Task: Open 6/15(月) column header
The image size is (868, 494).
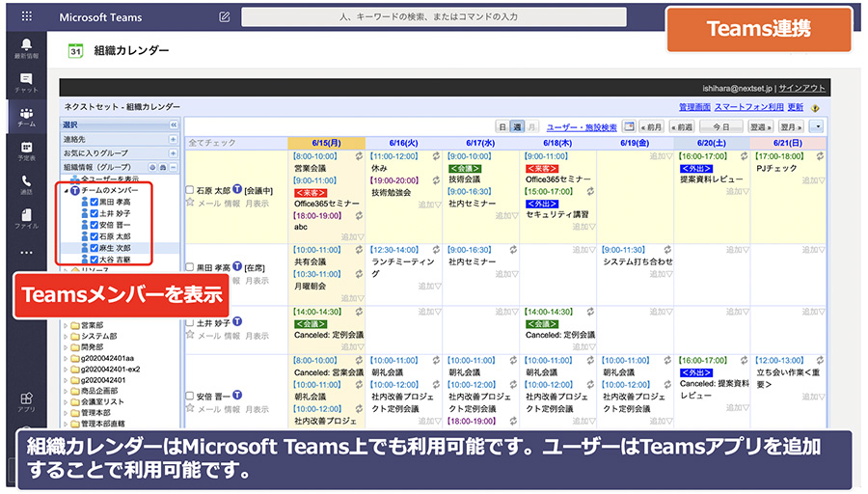Action: click(327, 143)
